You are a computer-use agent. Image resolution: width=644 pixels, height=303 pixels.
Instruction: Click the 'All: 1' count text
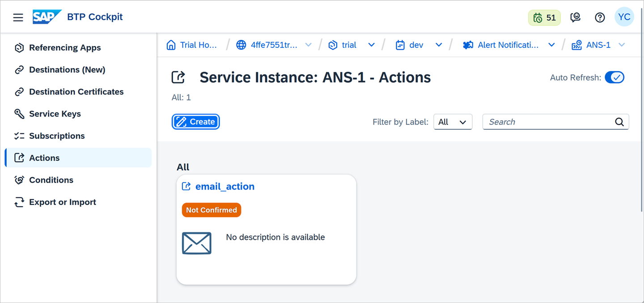click(181, 98)
